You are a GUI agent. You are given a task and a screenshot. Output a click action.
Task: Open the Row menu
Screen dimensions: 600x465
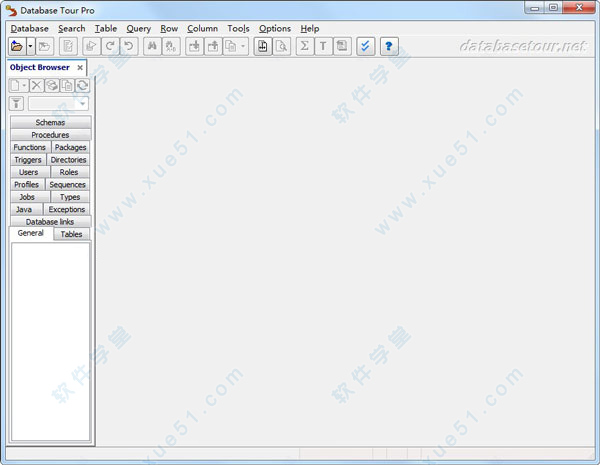click(x=169, y=29)
